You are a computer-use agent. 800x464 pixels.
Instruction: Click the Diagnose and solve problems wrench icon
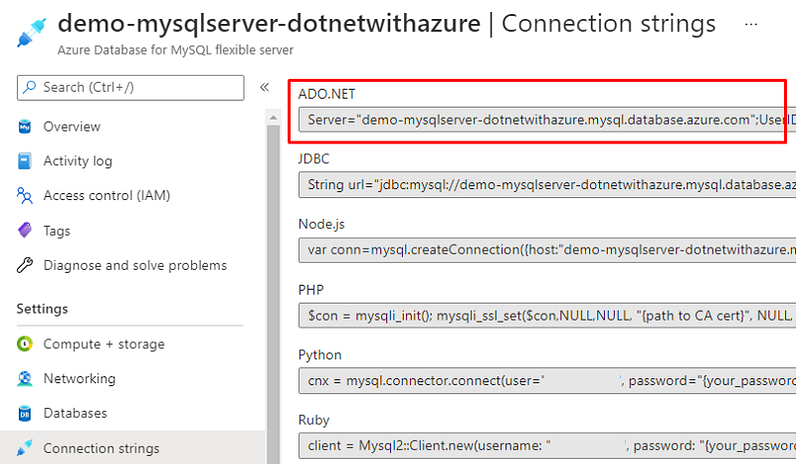point(24,265)
